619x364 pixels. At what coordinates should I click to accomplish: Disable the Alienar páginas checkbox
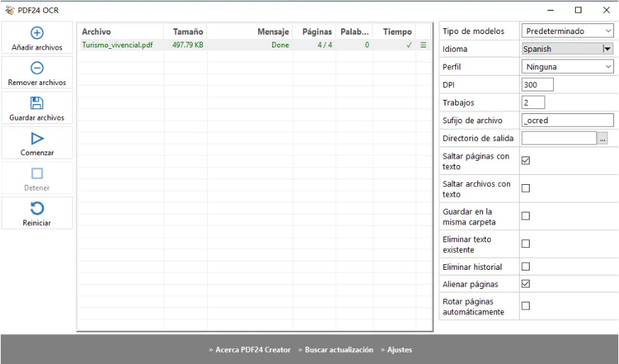point(525,284)
